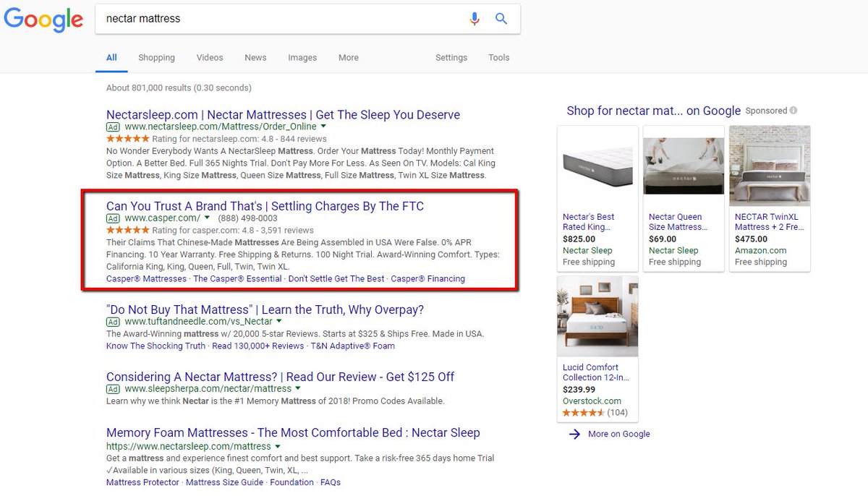This screenshot has height=496, width=868.
Task: Expand dropdown arrow beside nectarsleep.com/Mattress/Order_Online
Action: pyautogui.click(x=324, y=127)
